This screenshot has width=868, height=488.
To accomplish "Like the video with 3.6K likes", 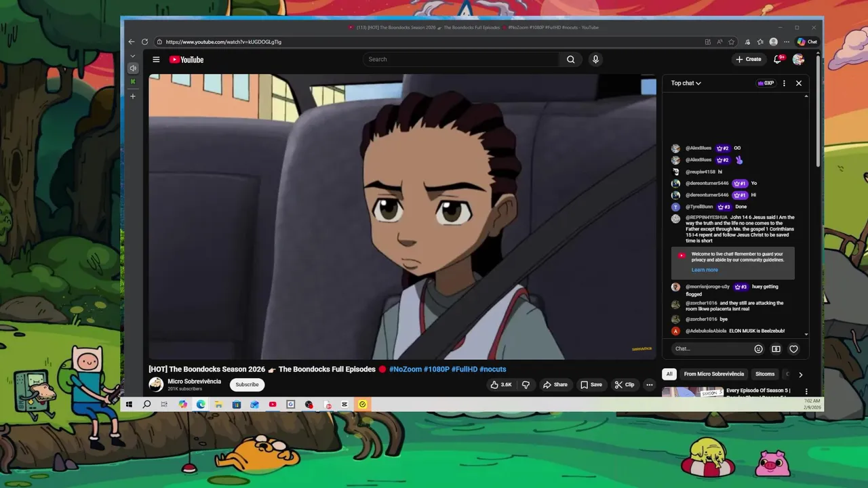I will (x=501, y=385).
